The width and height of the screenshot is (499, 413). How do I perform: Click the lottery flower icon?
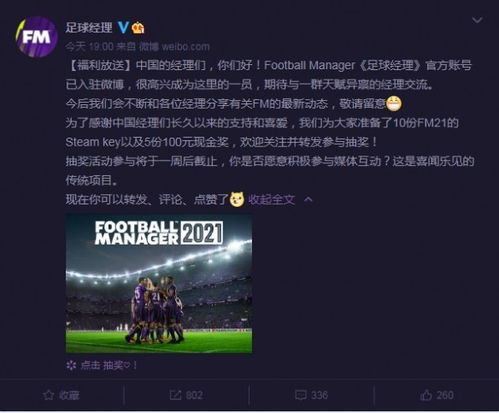71,366
